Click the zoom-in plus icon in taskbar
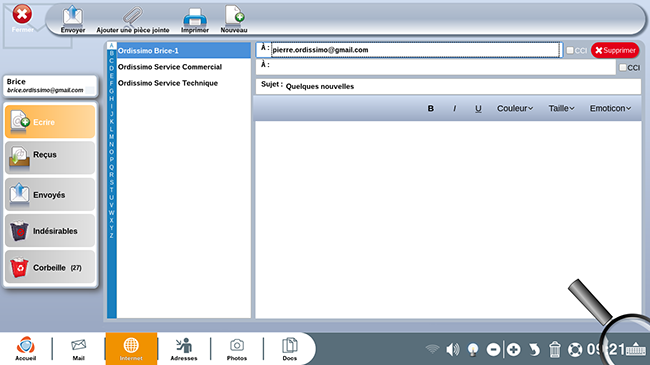Viewport: 650px width, 365px height. pyautogui.click(x=513, y=350)
